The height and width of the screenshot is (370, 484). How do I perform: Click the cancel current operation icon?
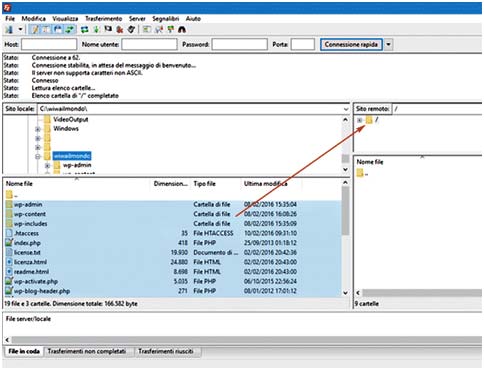pyautogui.click(x=108, y=30)
